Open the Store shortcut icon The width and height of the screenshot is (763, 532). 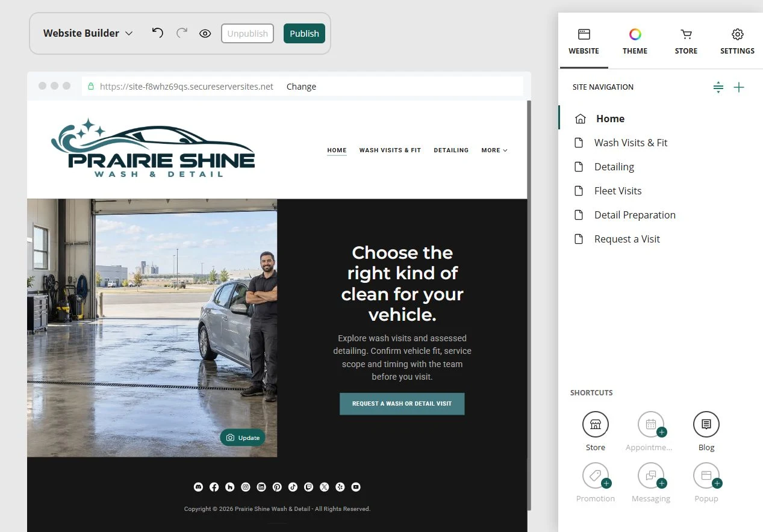pos(596,424)
